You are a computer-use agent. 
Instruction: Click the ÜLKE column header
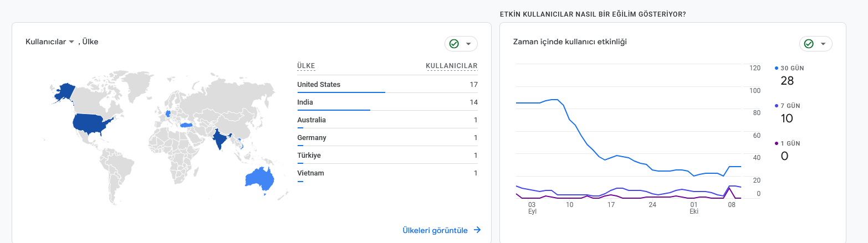tap(306, 66)
